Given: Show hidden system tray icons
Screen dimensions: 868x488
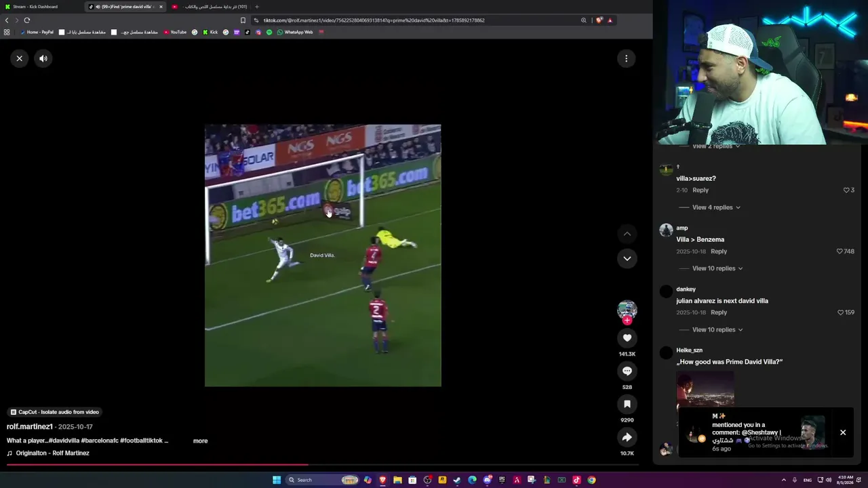Looking at the screenshot, I should [x=784, y=480].
